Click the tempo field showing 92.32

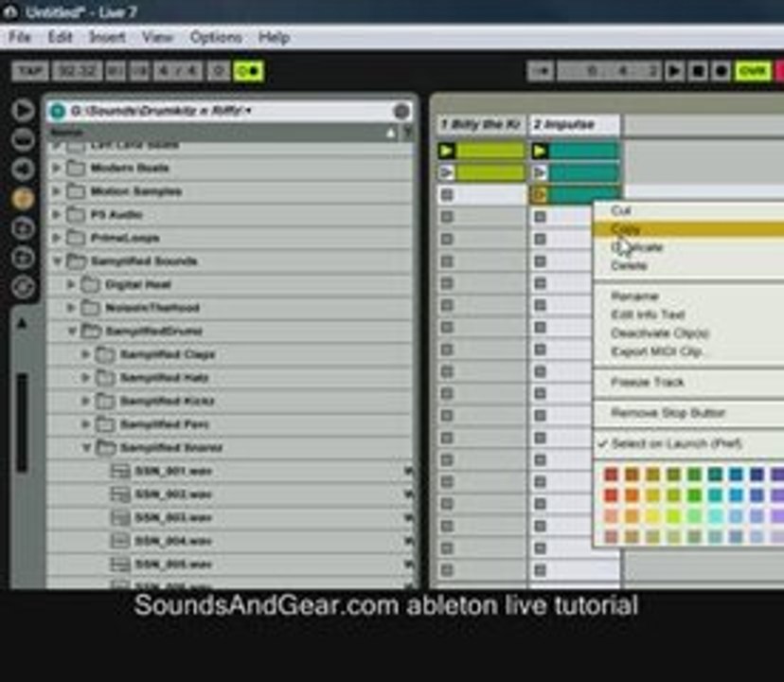point(78,71)
